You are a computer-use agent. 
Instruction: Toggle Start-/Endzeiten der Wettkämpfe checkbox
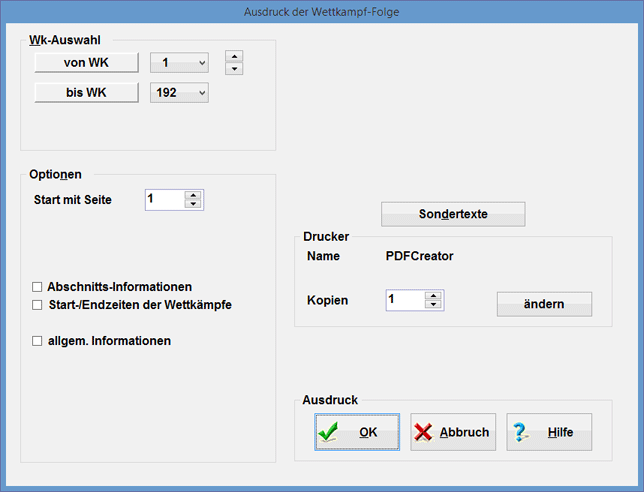click(38, 304)
